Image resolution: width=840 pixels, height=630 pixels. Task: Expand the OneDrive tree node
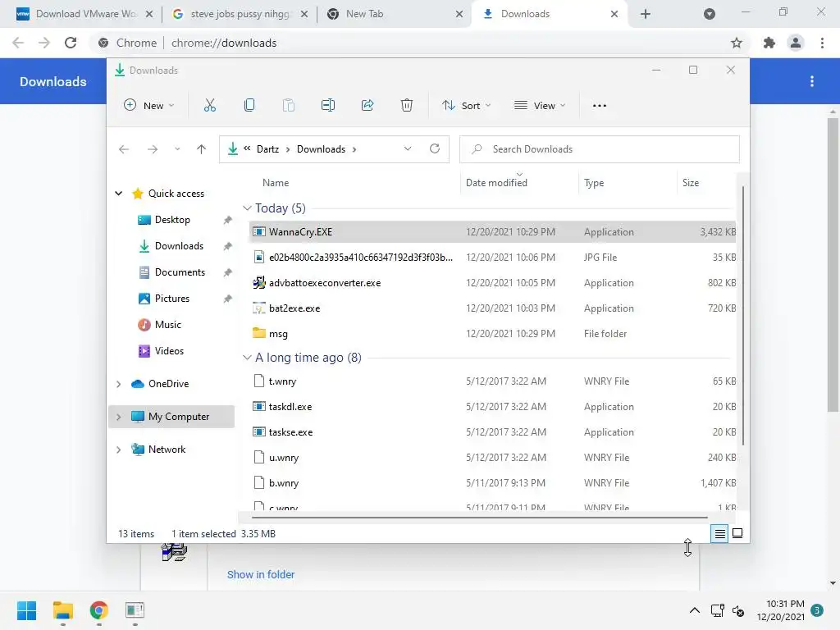click(118, 384)
